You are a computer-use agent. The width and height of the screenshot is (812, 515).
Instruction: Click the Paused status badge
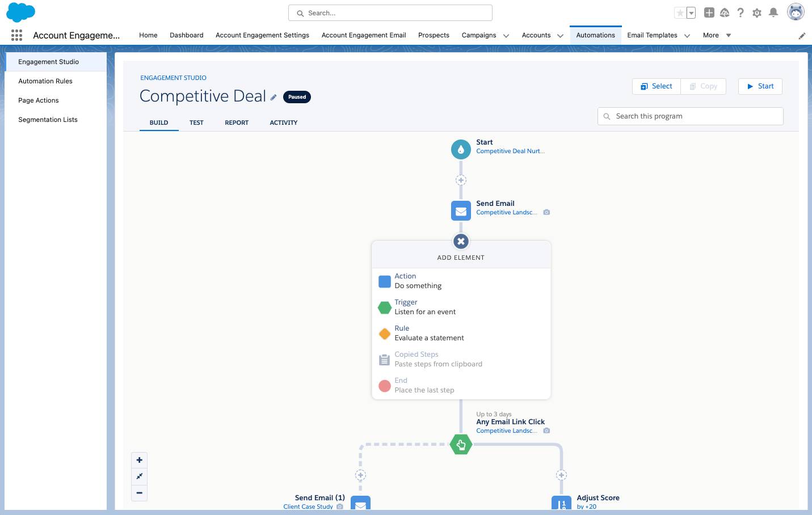297,97
